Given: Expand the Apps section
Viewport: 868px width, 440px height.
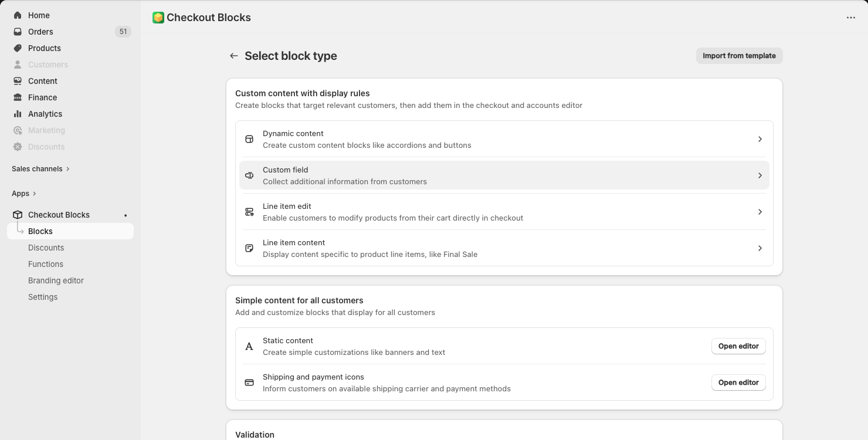Looking at the screenshot, I should [x=24, y=194].
